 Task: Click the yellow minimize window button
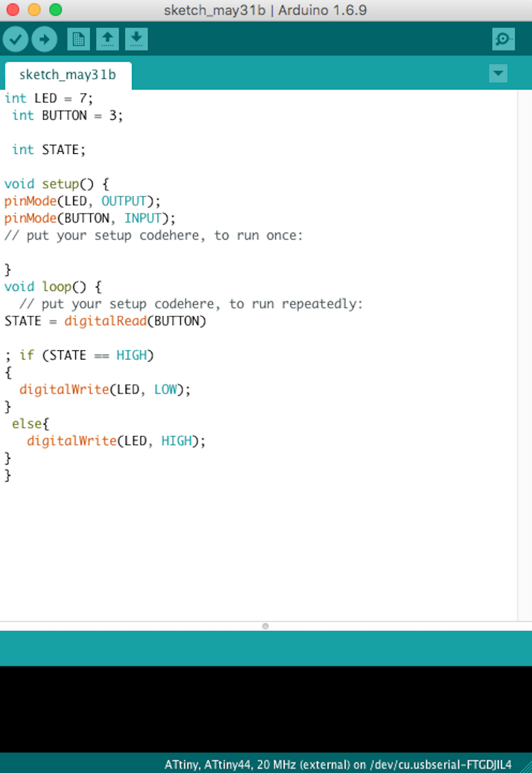tap(34, 9)
